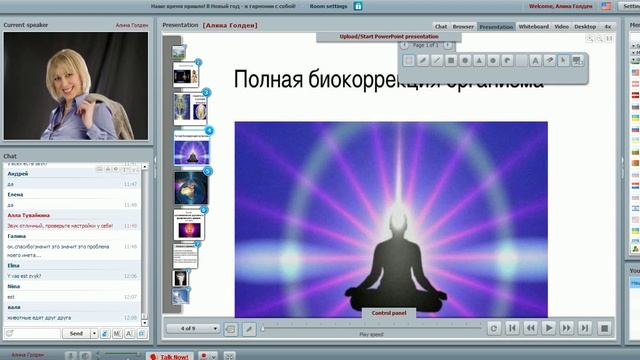Open slide 5 Earth thumbnail
The height and width of the screenshot is (360, 640).
[x=191, y=188]
